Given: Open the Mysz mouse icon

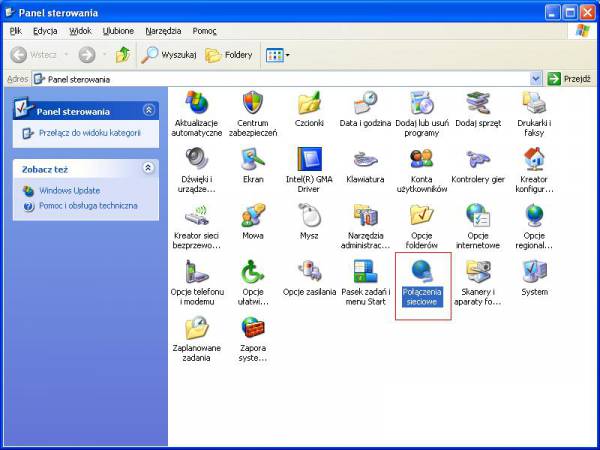Looking at the screenshot, I should point(309,215).
